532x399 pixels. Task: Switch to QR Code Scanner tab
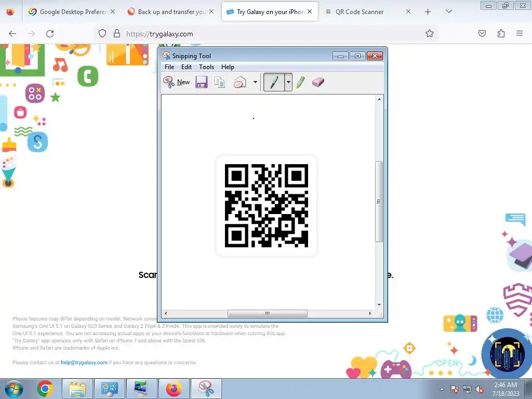tap(367, 12)
